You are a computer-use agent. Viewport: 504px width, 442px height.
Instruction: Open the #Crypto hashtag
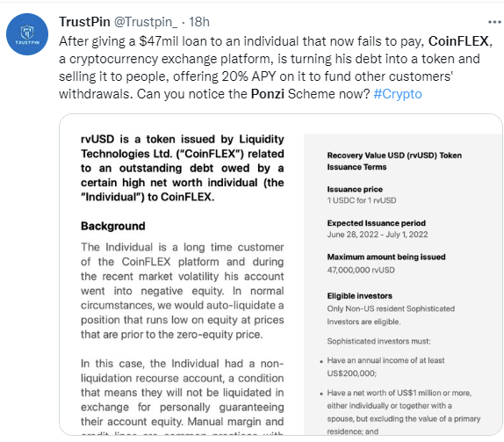click(398, 94)
